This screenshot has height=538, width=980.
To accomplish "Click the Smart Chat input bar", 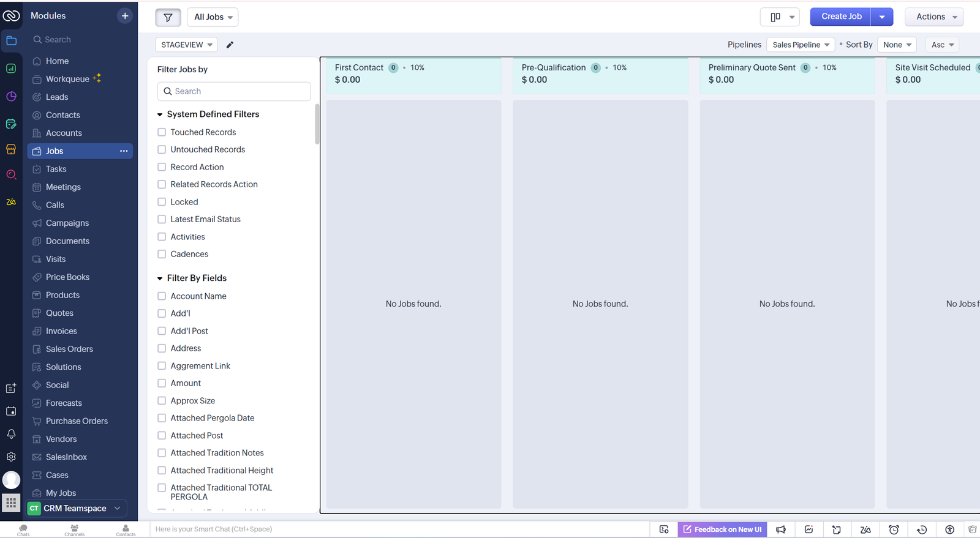I will [x=399, y=529].
